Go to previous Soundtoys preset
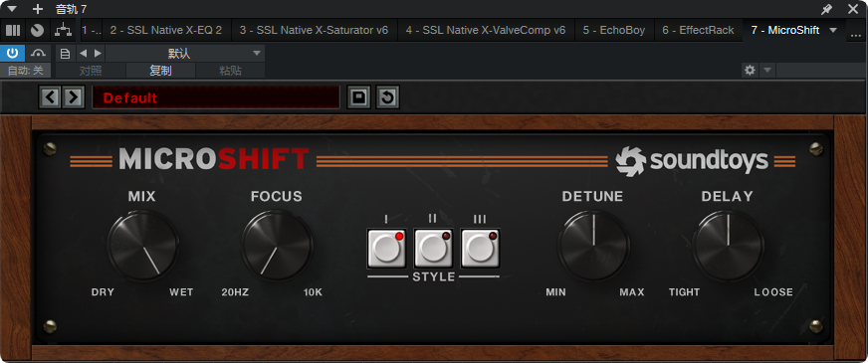This screenshot has width=868, height=363. click(x=51, y=97)
